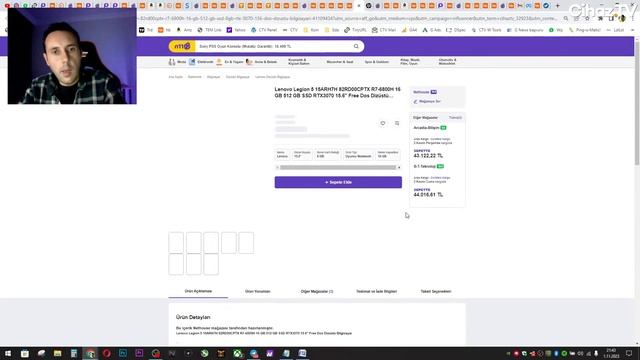Viewport: 640px width, 360px height.
Task: Open a new browser tab with plus
Action: coord(557,6)
